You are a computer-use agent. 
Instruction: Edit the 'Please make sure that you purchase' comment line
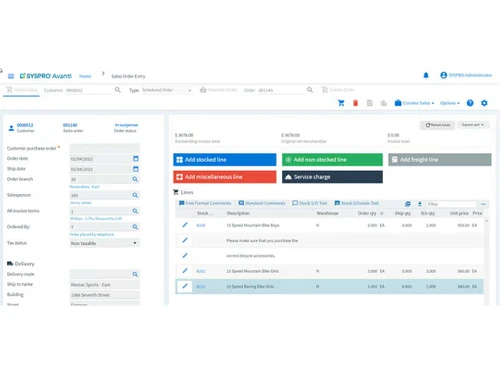pyautogui.click(x=185, y=240)
